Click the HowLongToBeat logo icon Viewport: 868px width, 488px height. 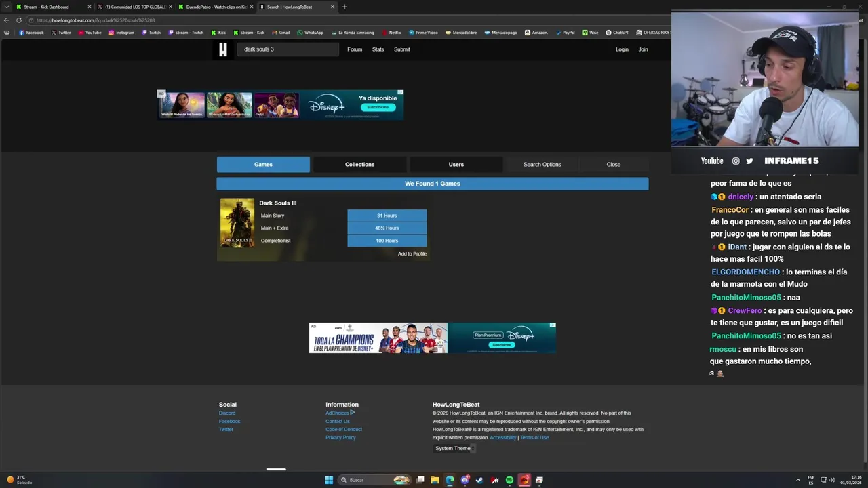(x=222, y=49)
